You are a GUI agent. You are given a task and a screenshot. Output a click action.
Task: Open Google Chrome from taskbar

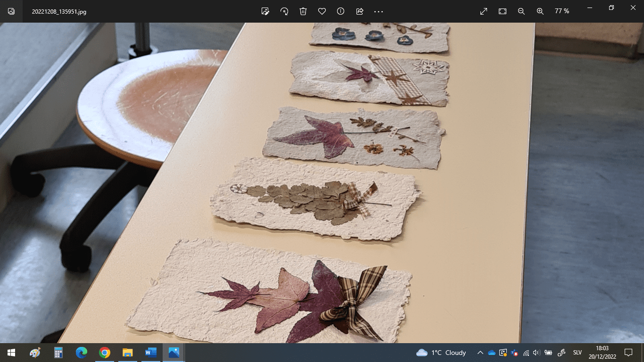pyautogui.click(x=105, y=353)
